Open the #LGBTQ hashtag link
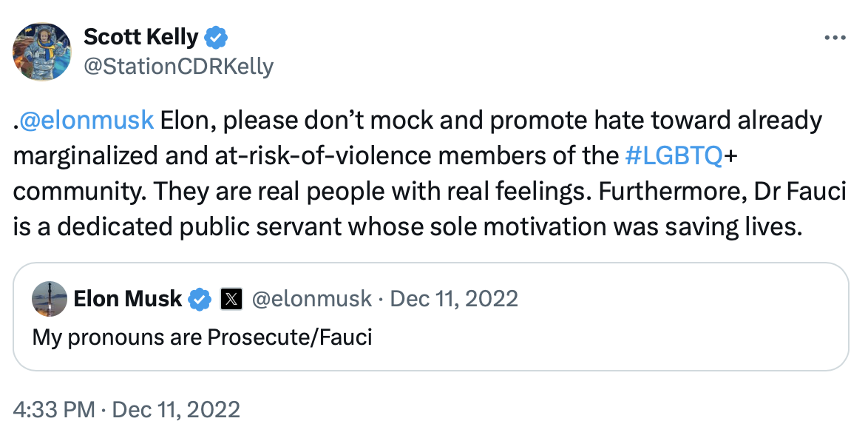 [673, 155]
